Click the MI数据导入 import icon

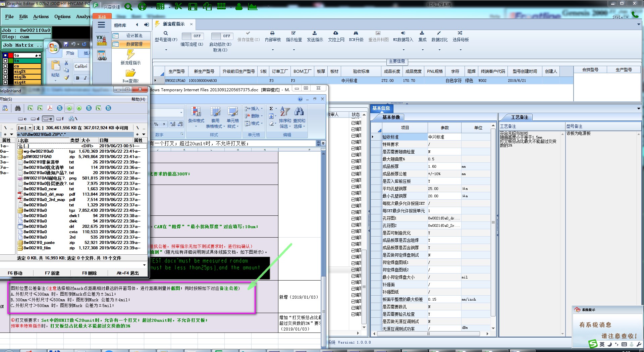(x=403, y=33)
